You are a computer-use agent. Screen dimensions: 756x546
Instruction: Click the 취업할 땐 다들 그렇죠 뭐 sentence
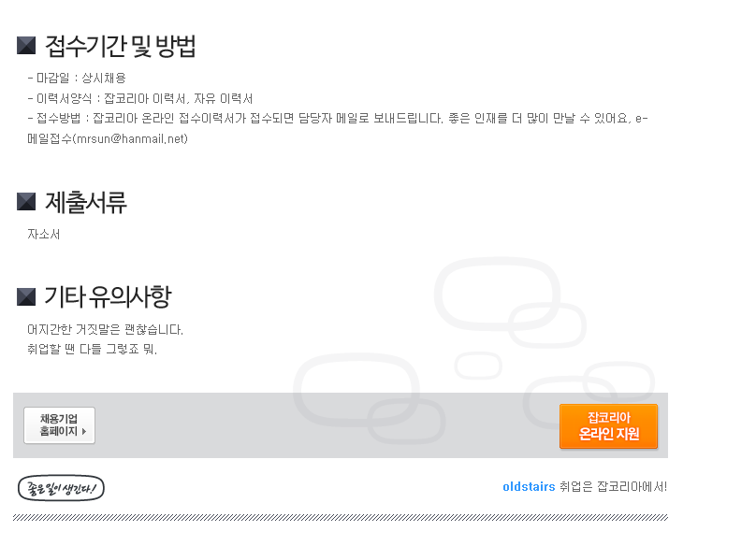pos(92,349)
